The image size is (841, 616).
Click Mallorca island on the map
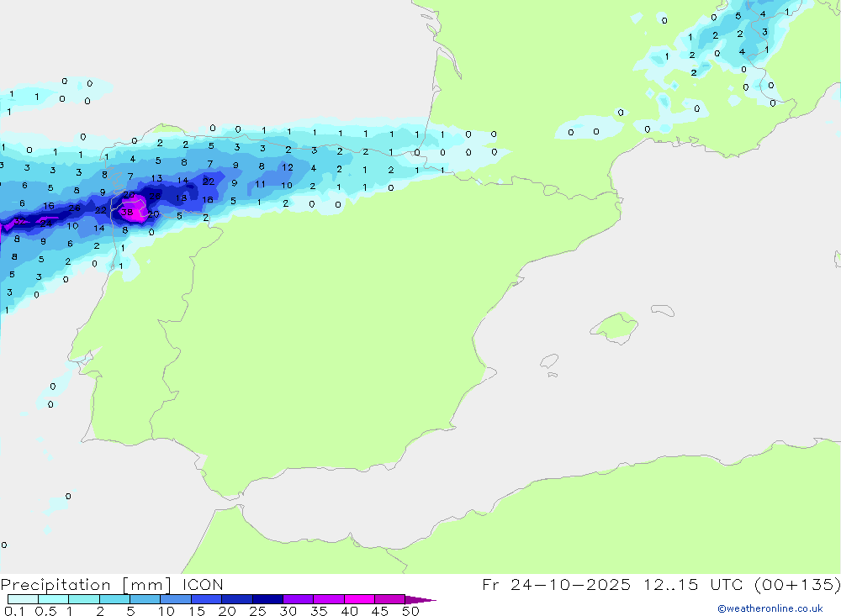[x=615, y=326]
